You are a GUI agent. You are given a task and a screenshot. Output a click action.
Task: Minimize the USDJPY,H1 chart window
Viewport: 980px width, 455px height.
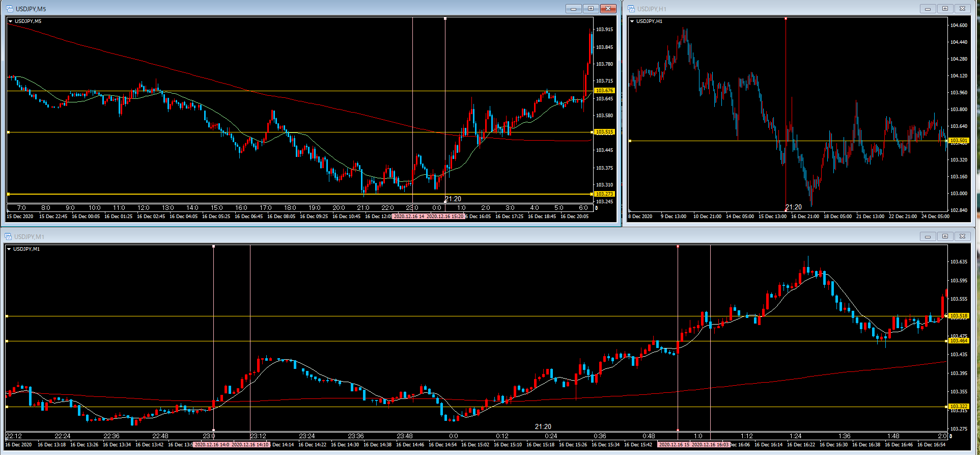tap(928, 9)
